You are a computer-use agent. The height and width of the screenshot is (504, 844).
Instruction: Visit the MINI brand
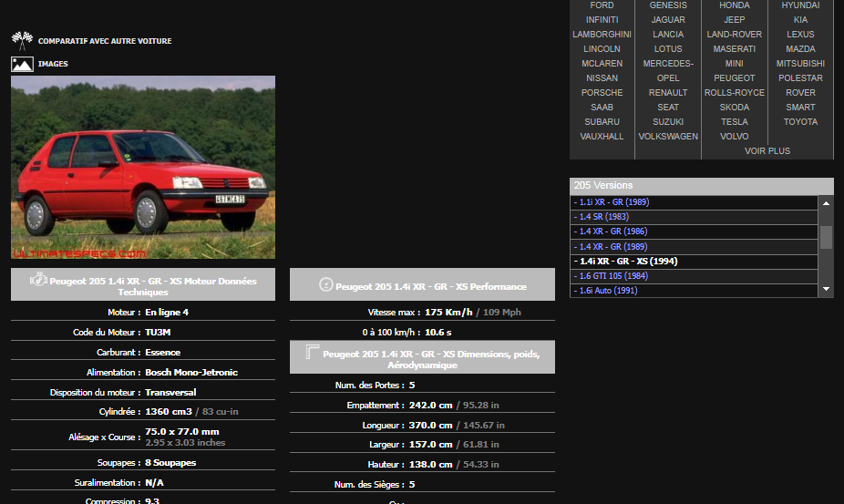point(735,64)
